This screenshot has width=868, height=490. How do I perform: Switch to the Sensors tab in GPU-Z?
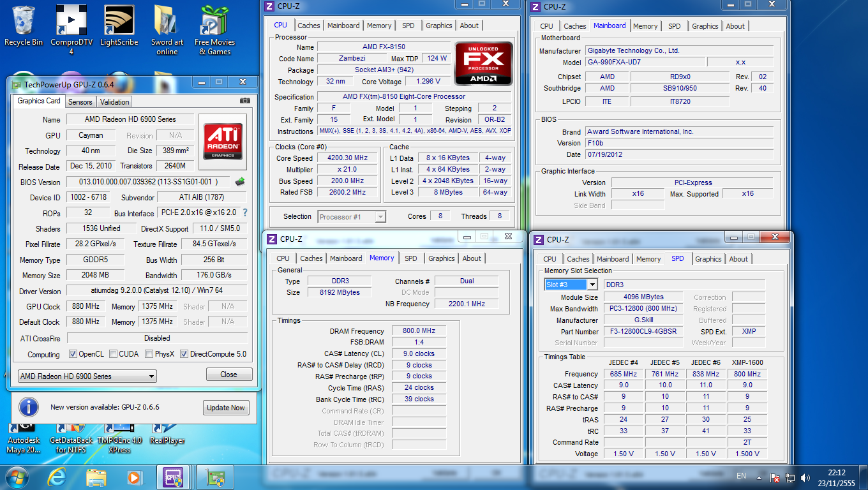(80, 102)
